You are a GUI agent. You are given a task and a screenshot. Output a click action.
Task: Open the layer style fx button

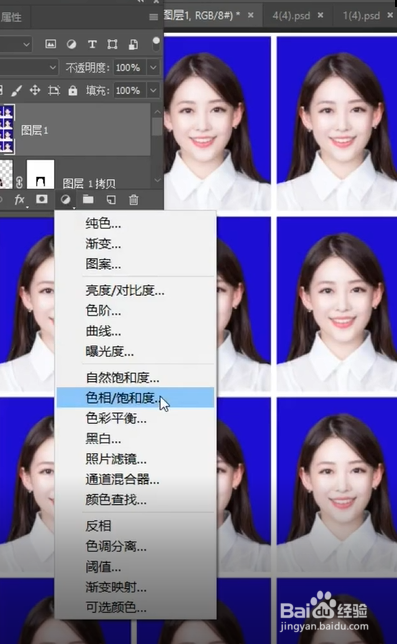coord(20,200)
